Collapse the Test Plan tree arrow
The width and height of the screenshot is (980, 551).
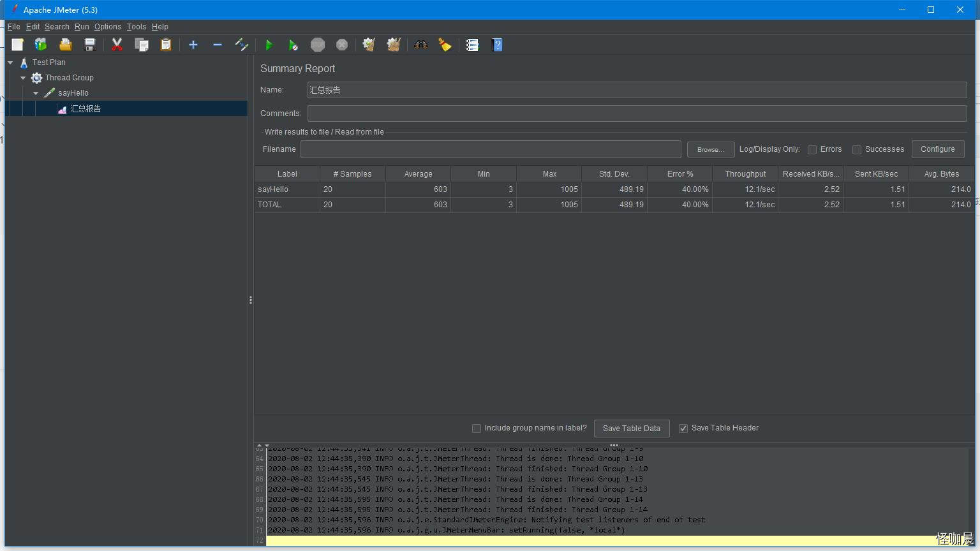point(10,62)
